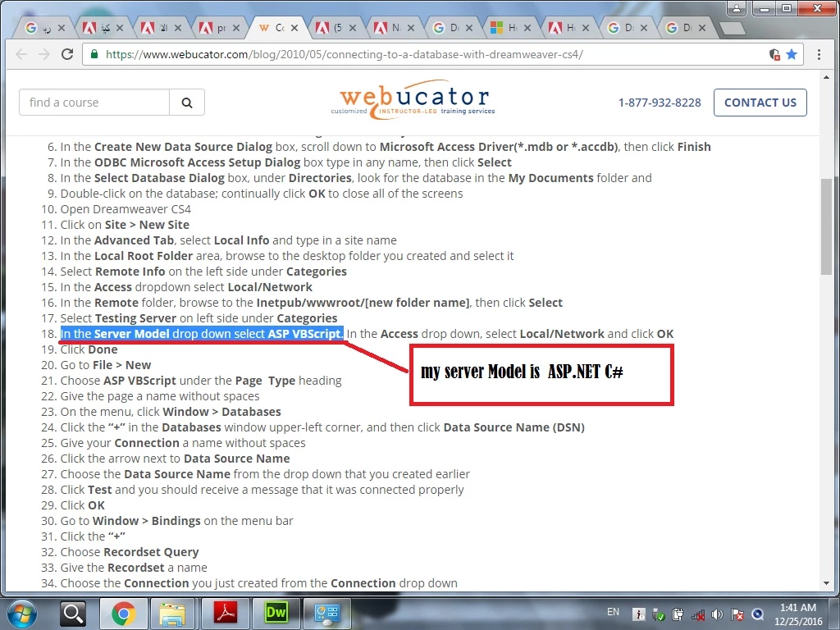Click step 29 text Click OK
Viewport: 840px width, 630px height.
83,505
